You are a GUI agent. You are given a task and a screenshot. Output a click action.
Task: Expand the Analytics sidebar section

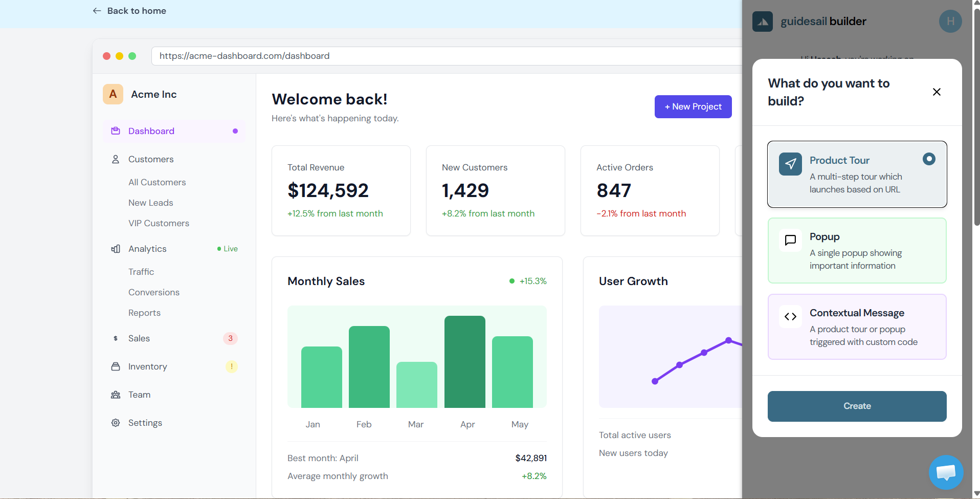[x=147, y=249]
